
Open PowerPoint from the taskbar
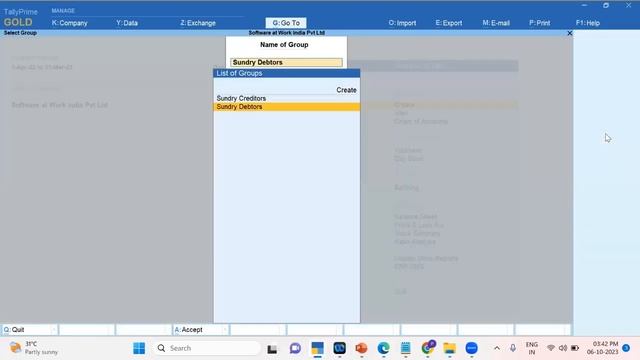pos(361,348)
